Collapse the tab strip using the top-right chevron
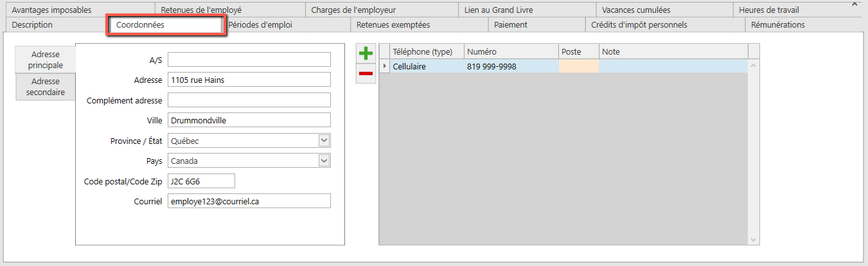Viewport: 868px width, 266px height. pyautogui.click(x=855, y=4)
